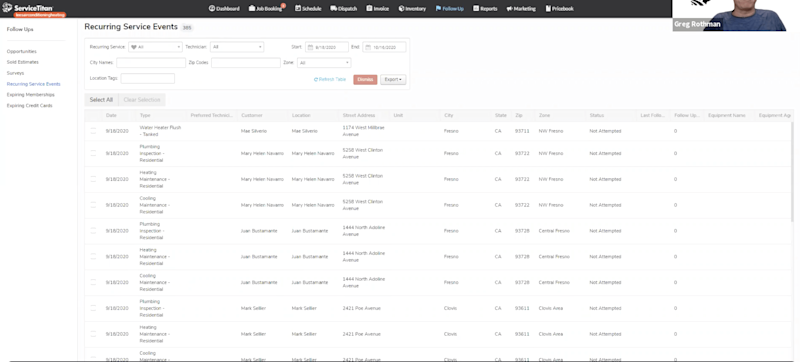Open Sold Estimates in the sidebar

pos(22,62)
